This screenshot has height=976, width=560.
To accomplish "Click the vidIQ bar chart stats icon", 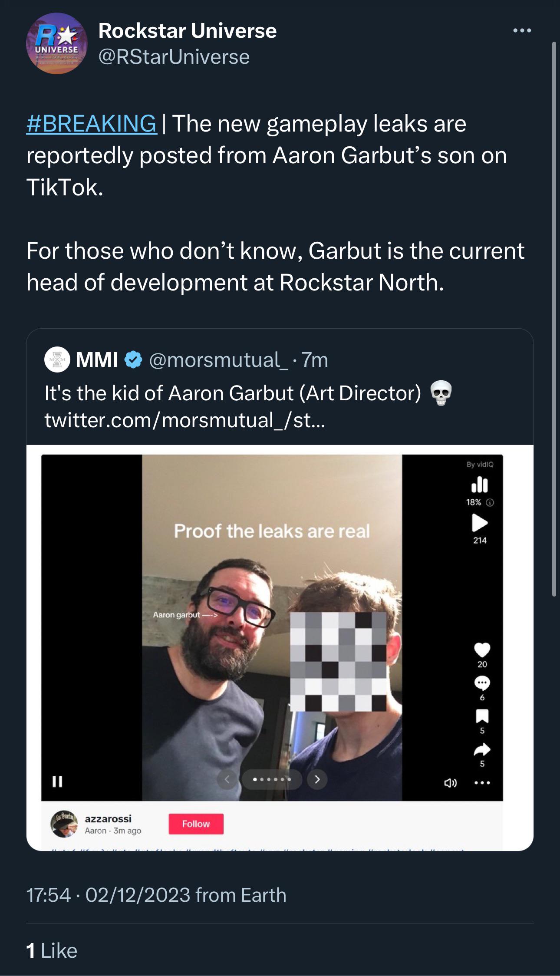I will (480, 485).
